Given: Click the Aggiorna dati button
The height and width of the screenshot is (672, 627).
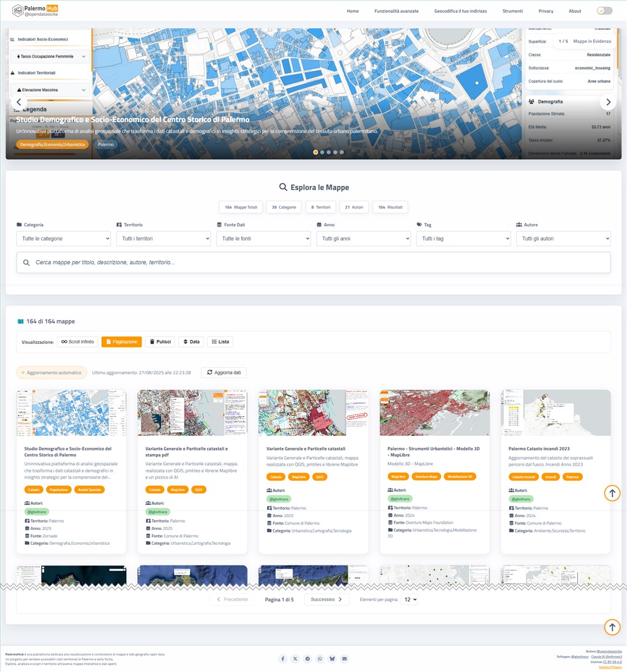Looking at the screenshot, I should [x=222, y=372].
